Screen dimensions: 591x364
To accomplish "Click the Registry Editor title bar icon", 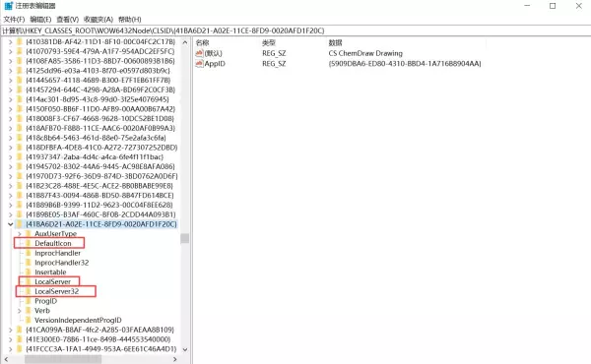I will pos(8,6).
